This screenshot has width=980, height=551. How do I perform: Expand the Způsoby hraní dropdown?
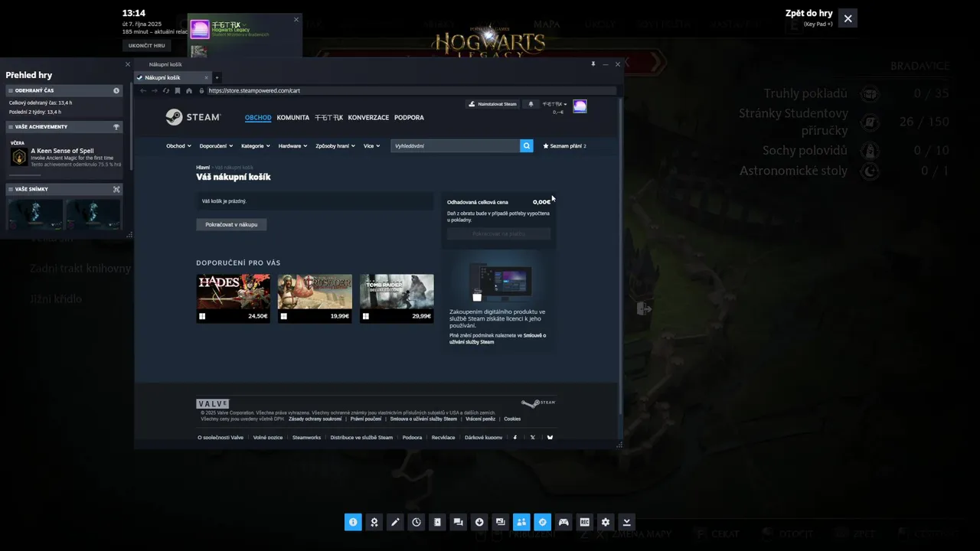pyautogui.click(x=335, y=145)
